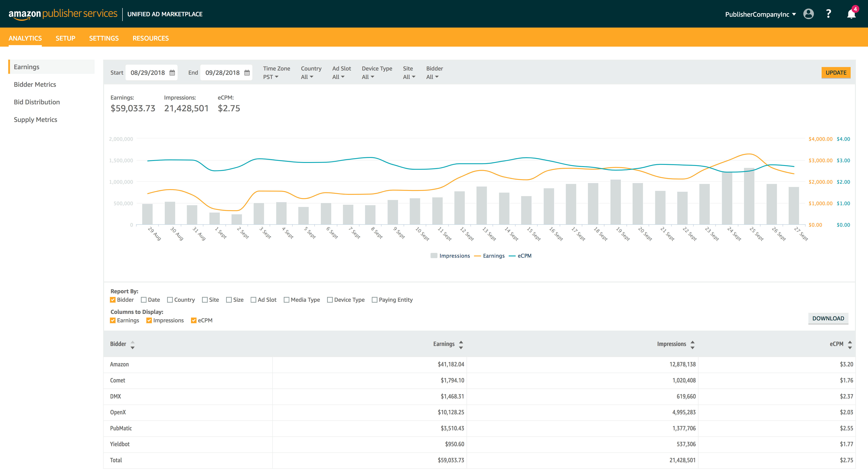Check the Ad Slot report-by checkbox
This screenshot has width=868, height=472.
click(x=254, y=300)
